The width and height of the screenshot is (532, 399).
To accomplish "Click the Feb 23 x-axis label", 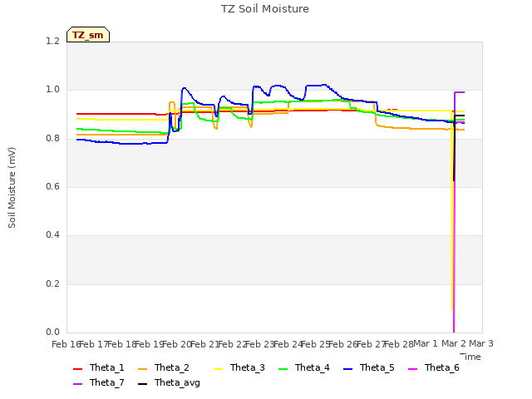I will click(x=260, y=344).
